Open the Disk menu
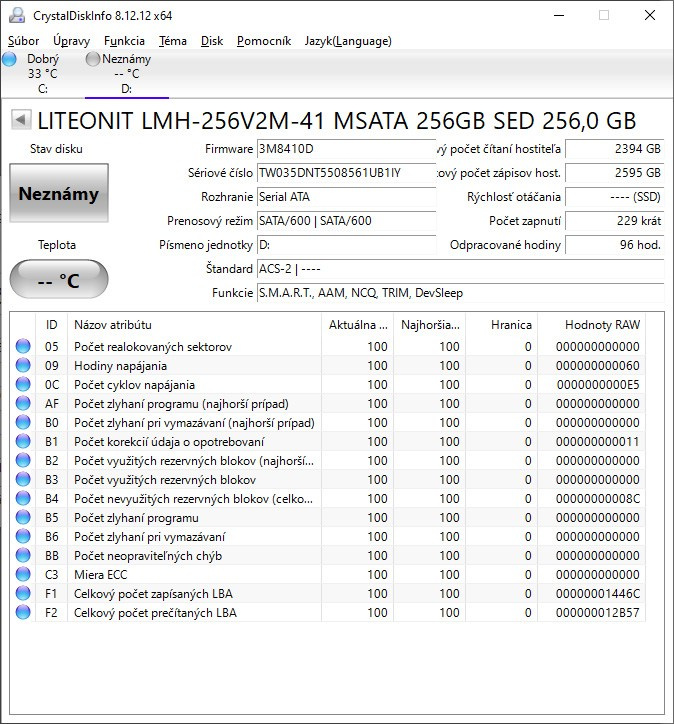Viewport: 674px width, 724px height. click(x=212, y=41)
